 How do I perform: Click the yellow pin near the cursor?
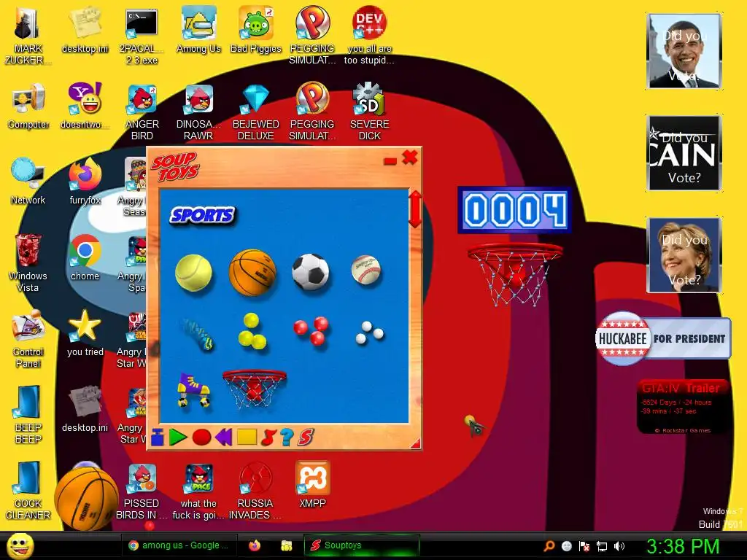tap(469, 419)
